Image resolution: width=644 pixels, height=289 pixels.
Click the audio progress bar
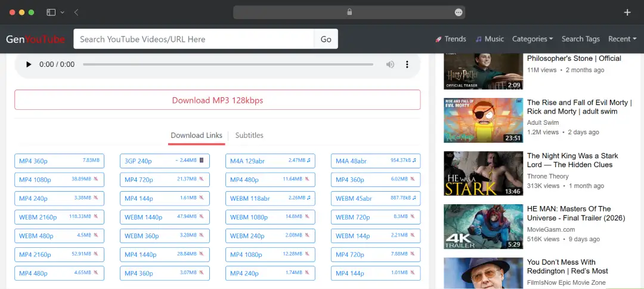tap(228, 64)
